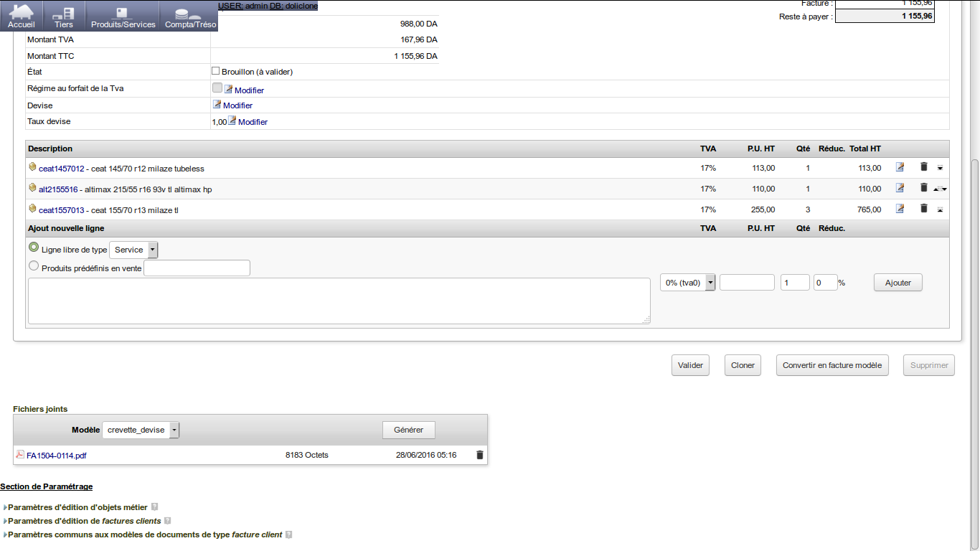Edit the ceat1457012 invoice line
980x551 pixels.
[x=900, y=168]
